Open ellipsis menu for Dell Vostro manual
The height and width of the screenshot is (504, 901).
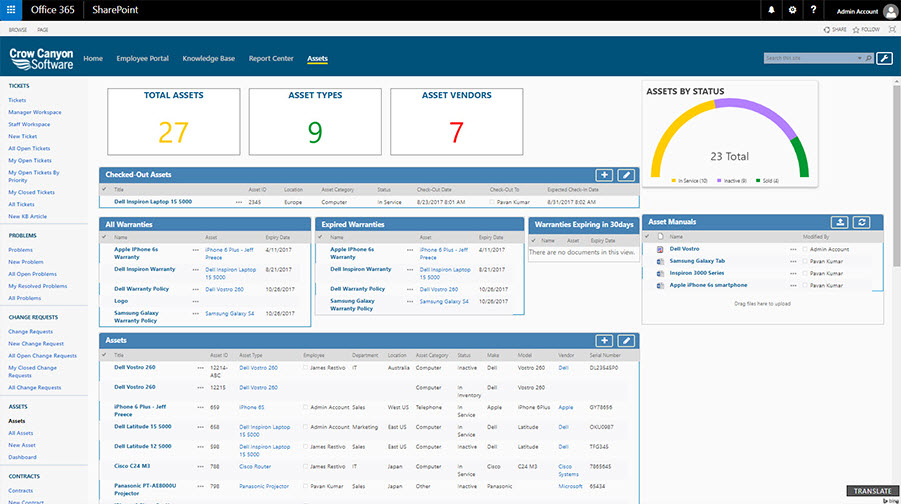point(793,249)
